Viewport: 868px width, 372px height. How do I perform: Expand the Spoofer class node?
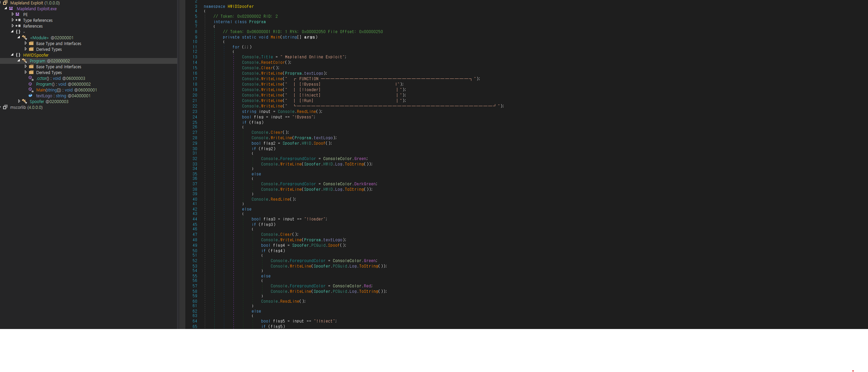19,101
